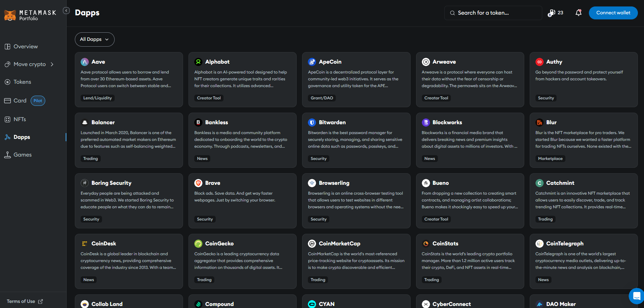644x308 pixels.
Task: Click the CoinMarketCap logo icon
Action: coord(312,243)
